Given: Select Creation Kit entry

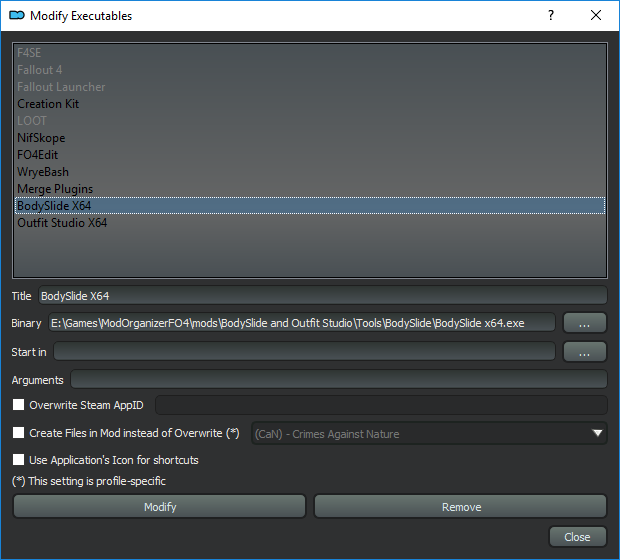Looking at the screenshot, I should tap(310, 104).
